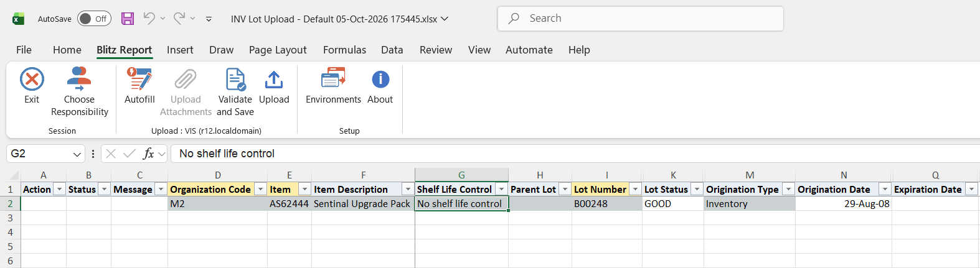Select cell containing AS62444
980x268 pixels.
tap(290, 203)
